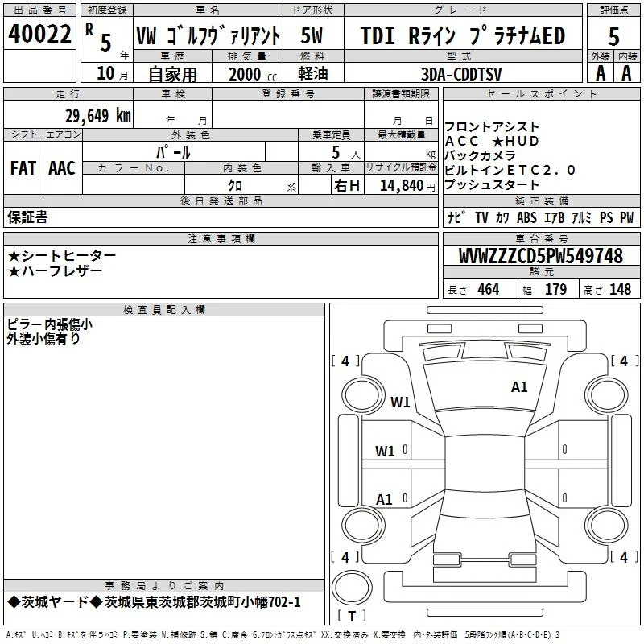
Task: Select chassis number WVWZZZCD5PW549748
Action: click(541, 255)
